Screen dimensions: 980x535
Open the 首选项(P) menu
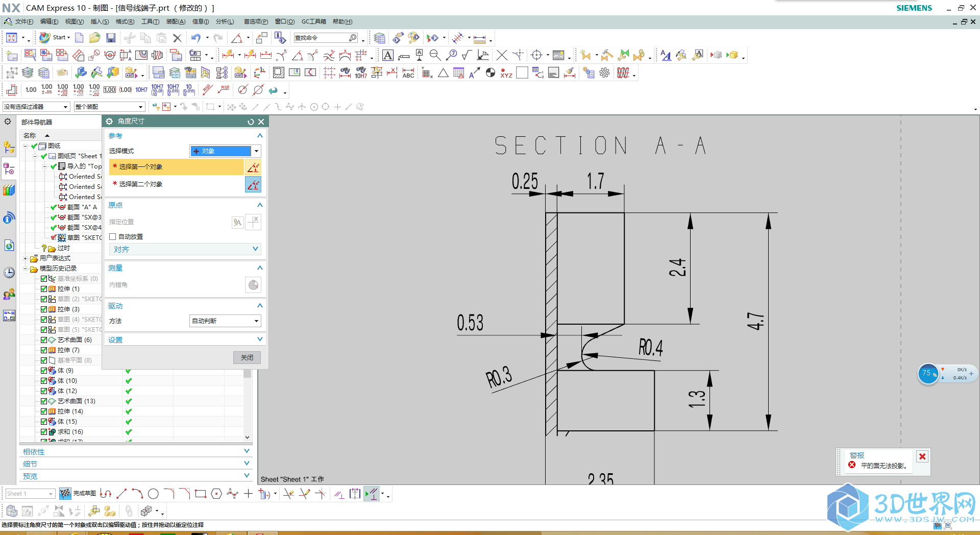click(x=256, y=21)
